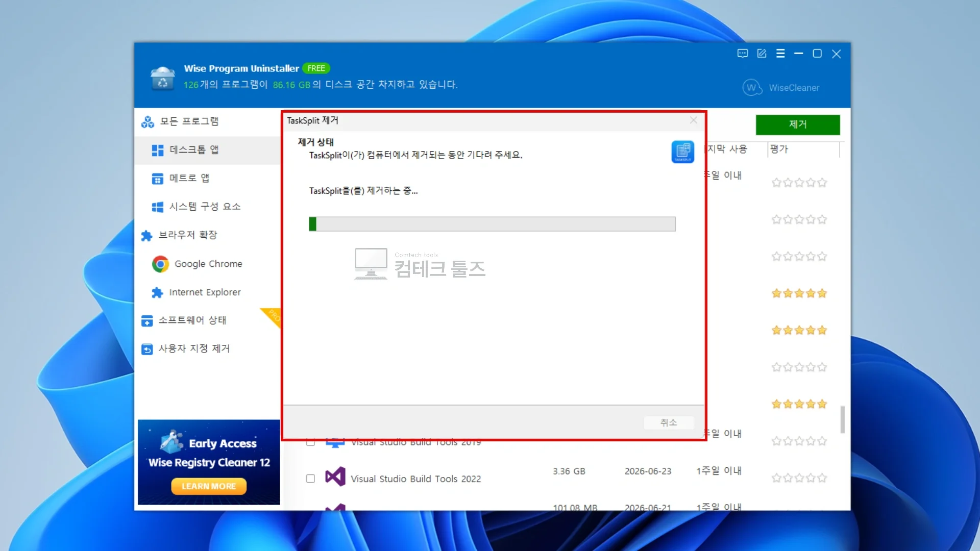Click the 3.36 GB size value
This screenshot has height=551, width=980.
[x=569, y=471]
